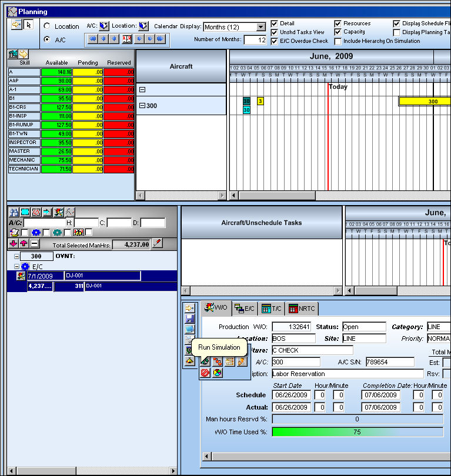Toggle the Display Planning checkbox
This screenshot has height=476, width=451.
click(396, 32)
